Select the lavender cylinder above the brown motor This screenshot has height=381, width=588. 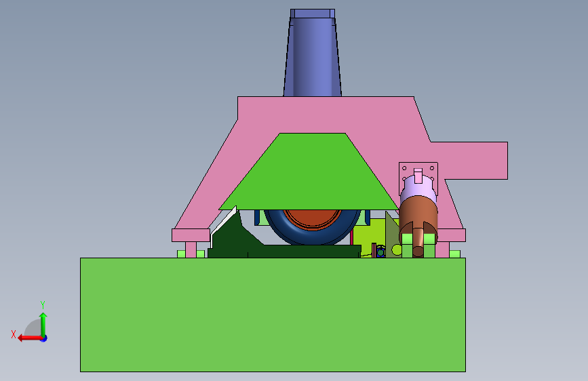418,189
